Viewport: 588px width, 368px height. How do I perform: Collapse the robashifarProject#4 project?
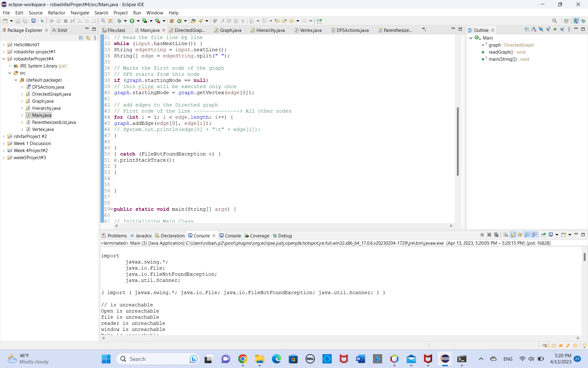tap(4, 59)
